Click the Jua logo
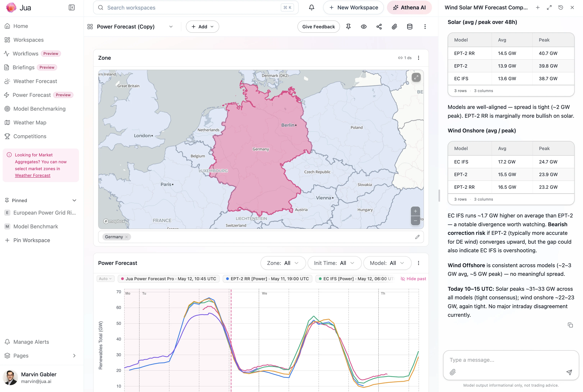Screen dimensions: 583x392 [x=19, y=8]
